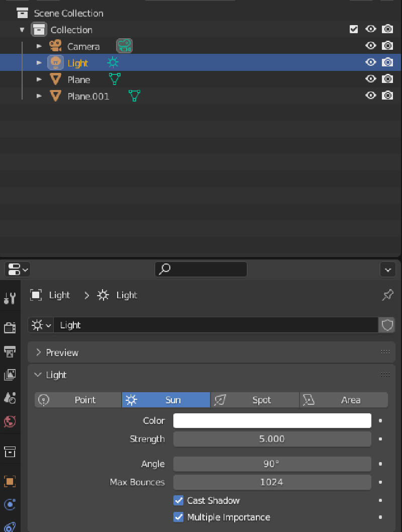Open the Render properties tab
This screenshot has height=532, width=402.
10,327
